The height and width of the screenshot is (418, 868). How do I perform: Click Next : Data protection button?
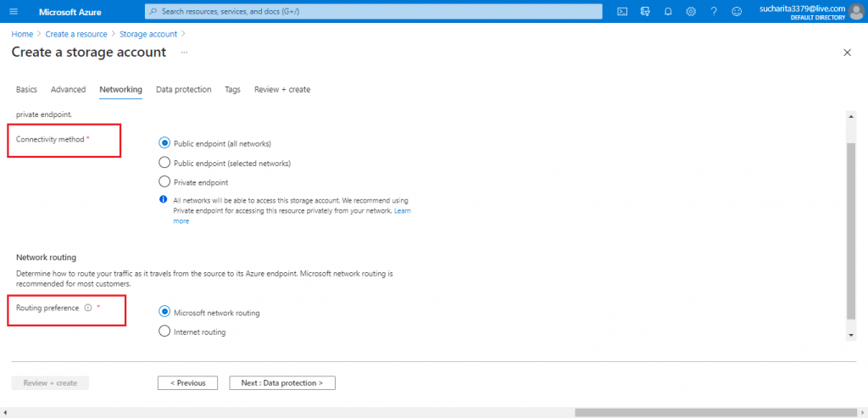(x=282, y=383)
